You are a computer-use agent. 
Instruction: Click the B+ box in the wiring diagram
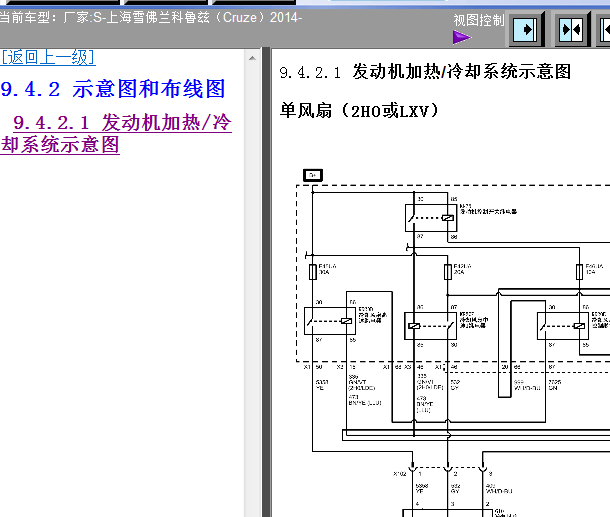point(313,175)
